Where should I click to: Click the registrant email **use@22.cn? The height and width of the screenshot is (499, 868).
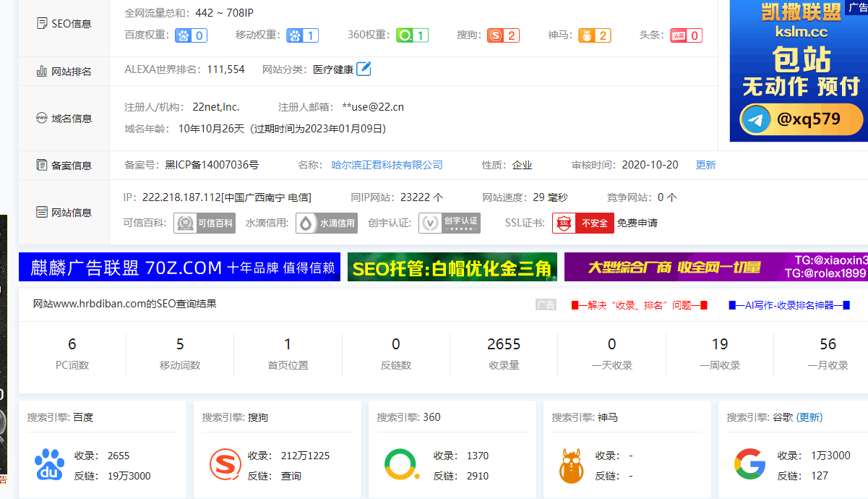click(x=373, y=107)
